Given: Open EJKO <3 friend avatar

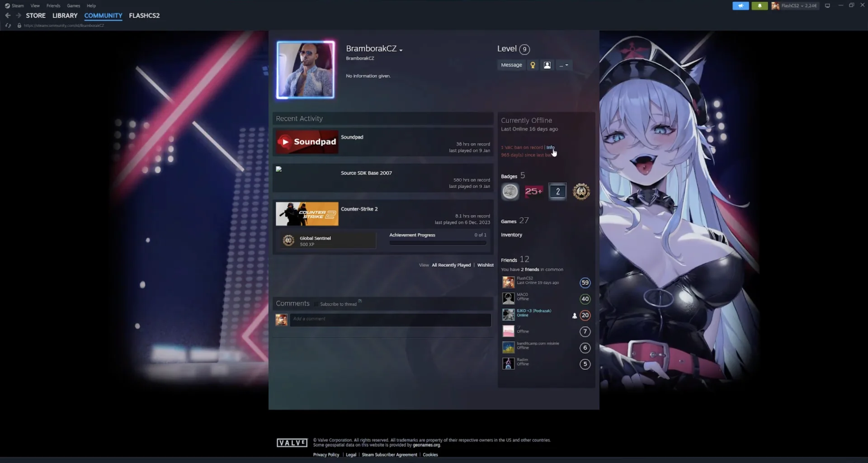Looking at the screenshot, I should [x=509, y=315].
